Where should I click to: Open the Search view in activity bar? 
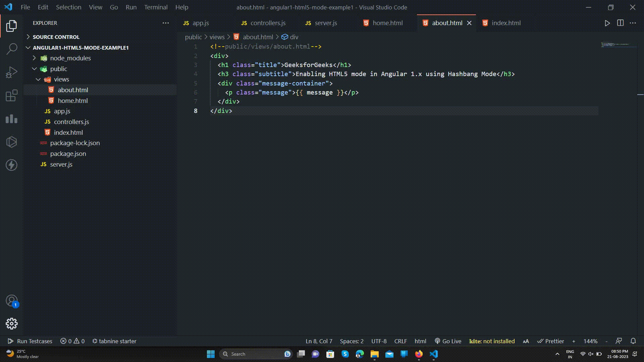(12, 49)
